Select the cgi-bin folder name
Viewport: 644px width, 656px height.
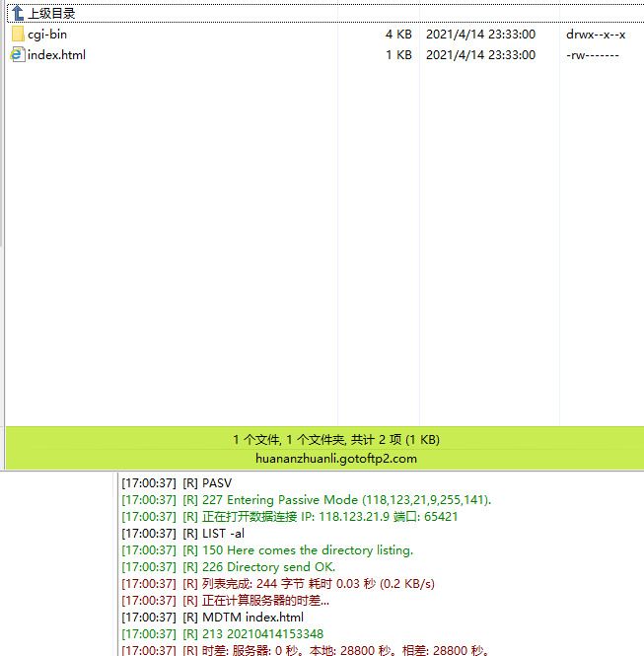point(47,35)
